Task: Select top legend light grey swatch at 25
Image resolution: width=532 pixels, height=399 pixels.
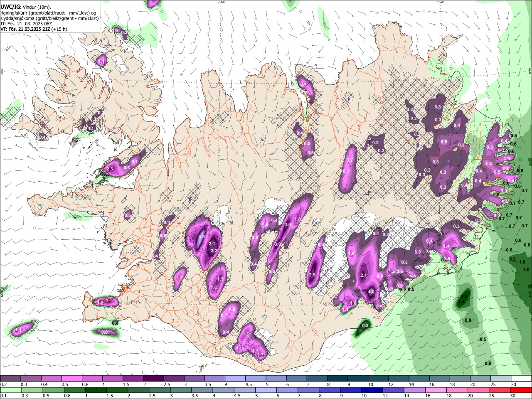Action: [501, 378]
